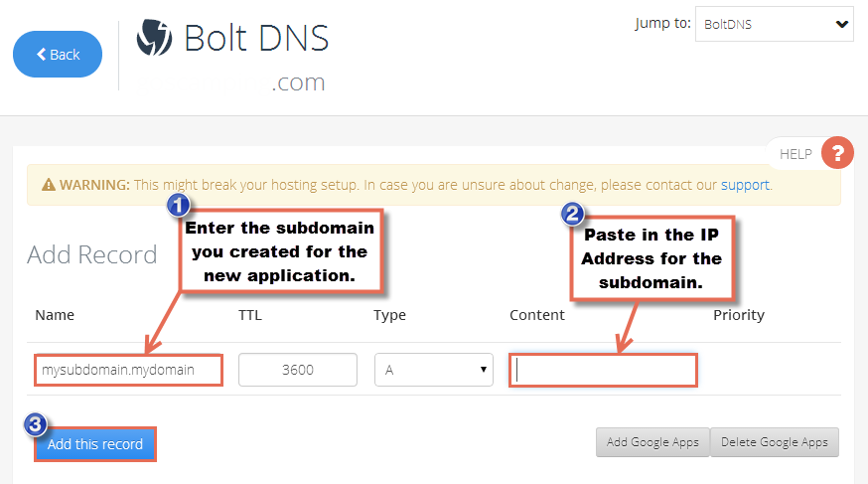Click the blue step 1 circle marker
The height and width of the screenshot is (484, 868).
(x=178, y=206)
